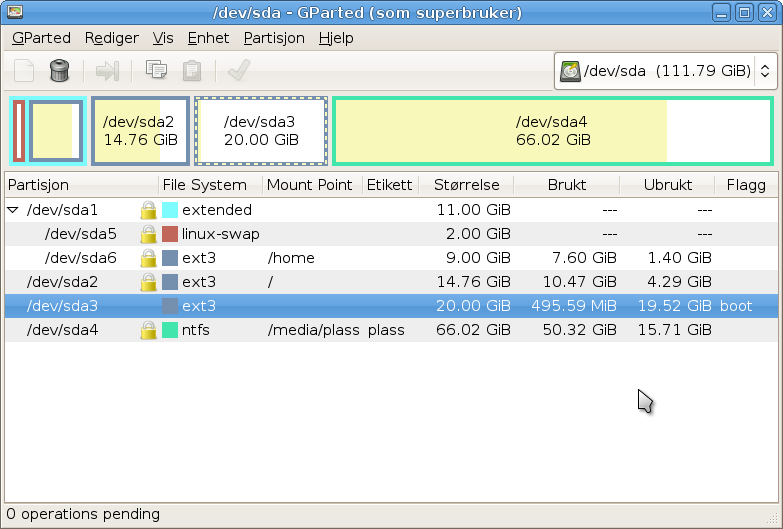Screen dimensions: 783x529
Task: Sort by the Ubrukt column header
Action: [668, 185]
